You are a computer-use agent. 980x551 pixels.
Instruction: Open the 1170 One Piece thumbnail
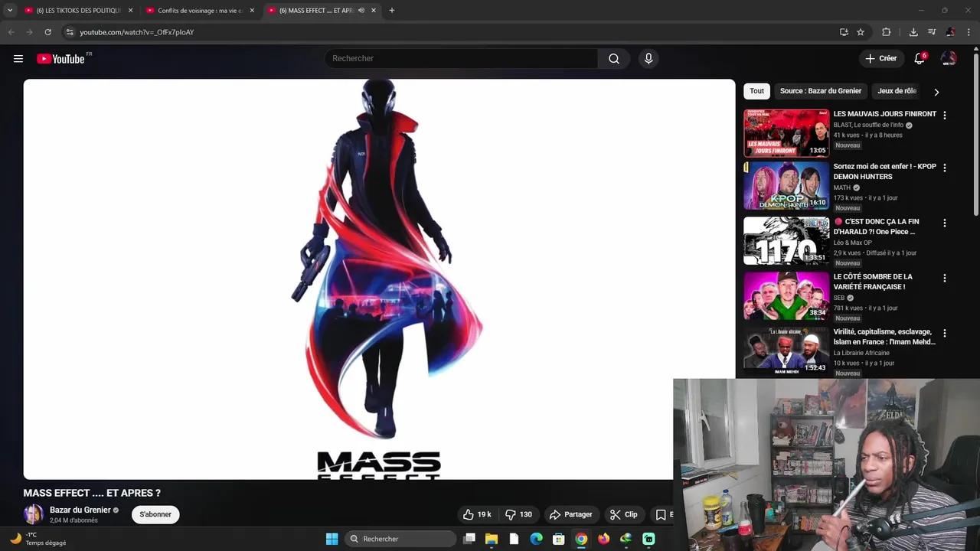point(786,241)
